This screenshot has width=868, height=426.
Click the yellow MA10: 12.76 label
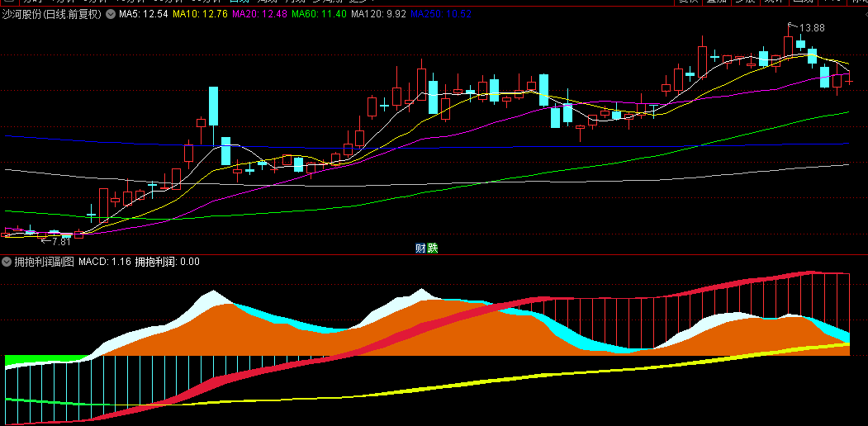click(x=201, y=14)
